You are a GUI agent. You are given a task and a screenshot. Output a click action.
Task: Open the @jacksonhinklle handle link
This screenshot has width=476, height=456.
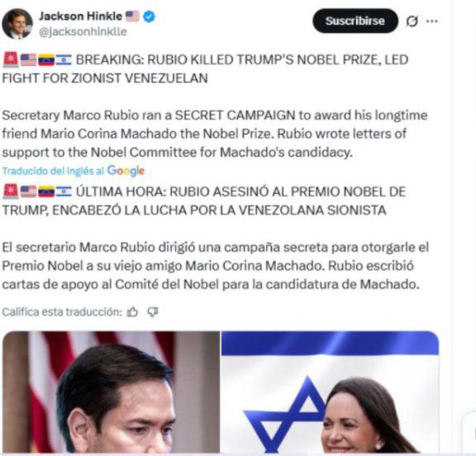pyautogui.click(x=83, y=31)
